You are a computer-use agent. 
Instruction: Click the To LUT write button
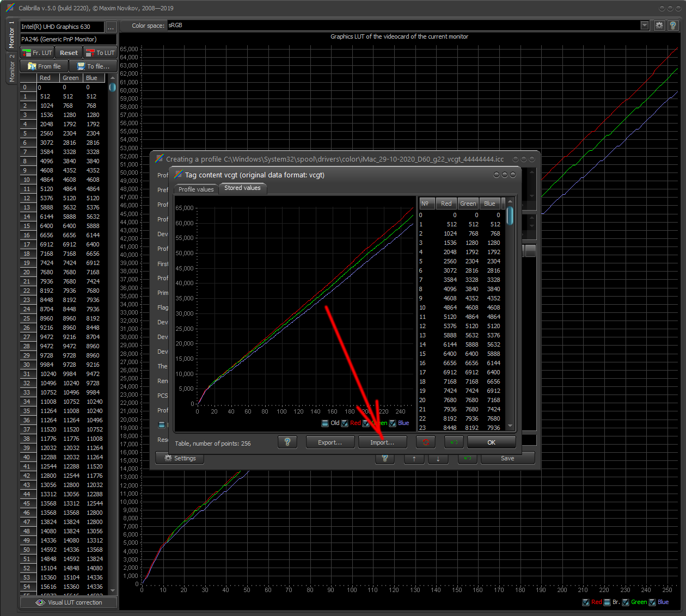tap(100, 53)
